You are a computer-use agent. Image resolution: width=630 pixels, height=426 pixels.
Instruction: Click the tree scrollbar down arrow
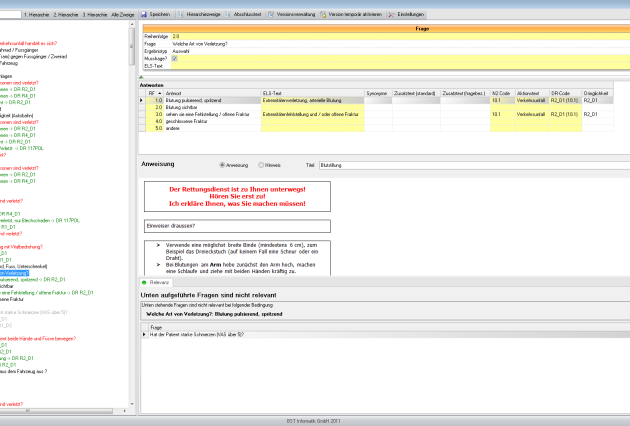(x=132, y=404)
